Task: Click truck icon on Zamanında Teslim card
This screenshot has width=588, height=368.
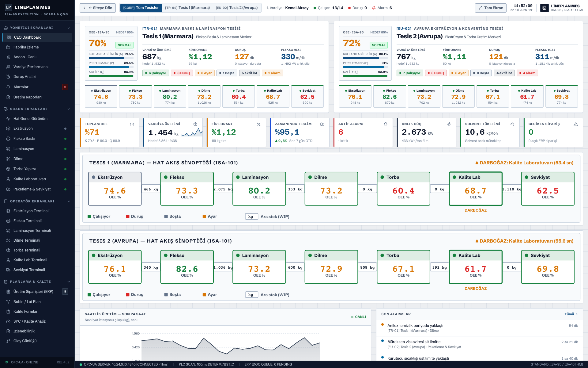Action: tap(322, 124)
